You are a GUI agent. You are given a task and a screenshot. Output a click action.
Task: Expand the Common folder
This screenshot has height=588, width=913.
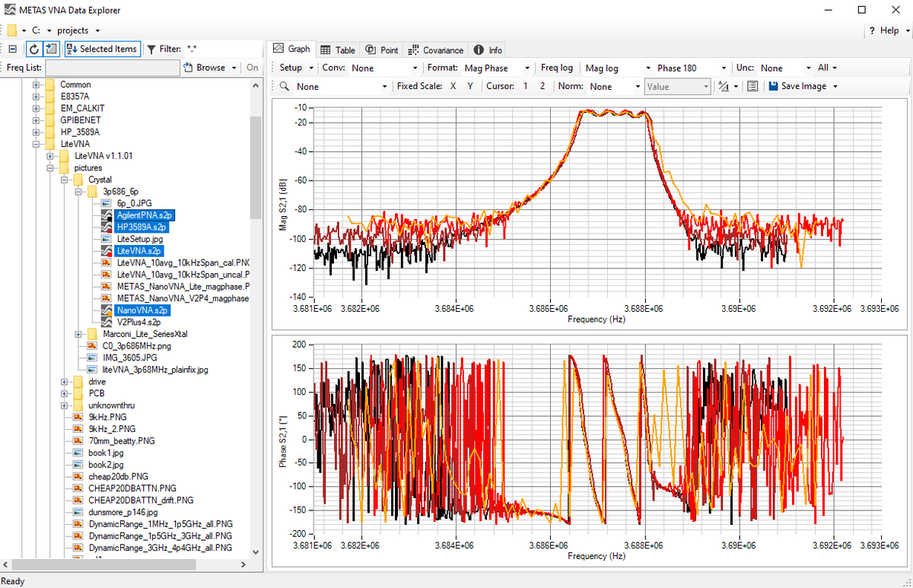click(x=36, y=84)
